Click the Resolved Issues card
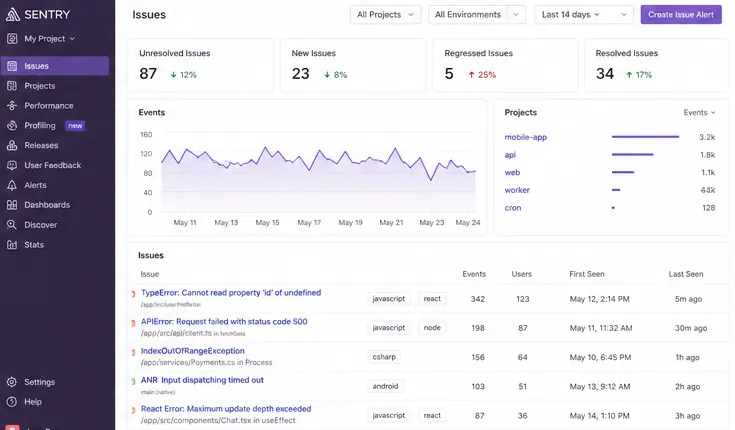The height and width of the screenshot is (430, 735). [x=657, y=65]
